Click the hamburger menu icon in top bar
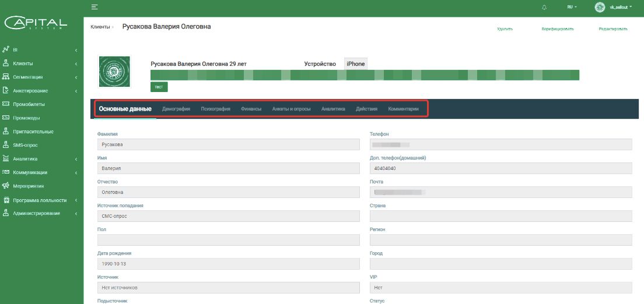 (94, 7)
